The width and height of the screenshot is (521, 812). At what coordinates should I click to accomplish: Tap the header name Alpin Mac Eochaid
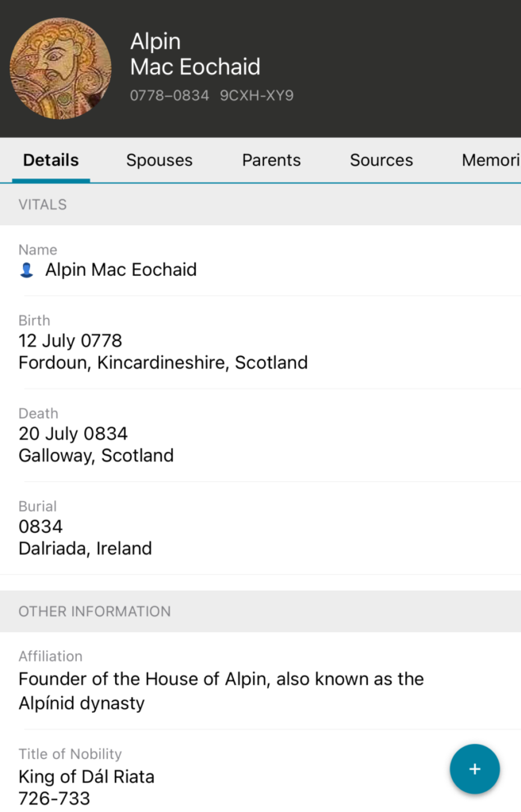tap(195, 54)
